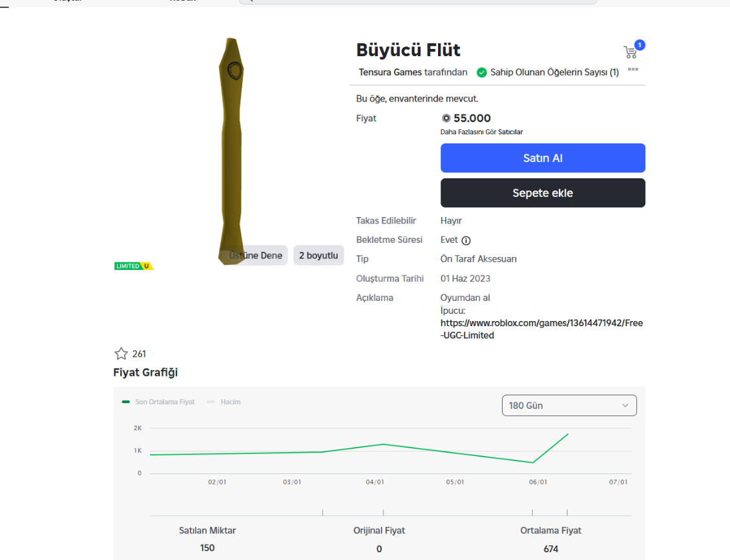Screen dimensions: 730x560
Task: Click the Üstüne Dene button
Action: coord(256,256)
